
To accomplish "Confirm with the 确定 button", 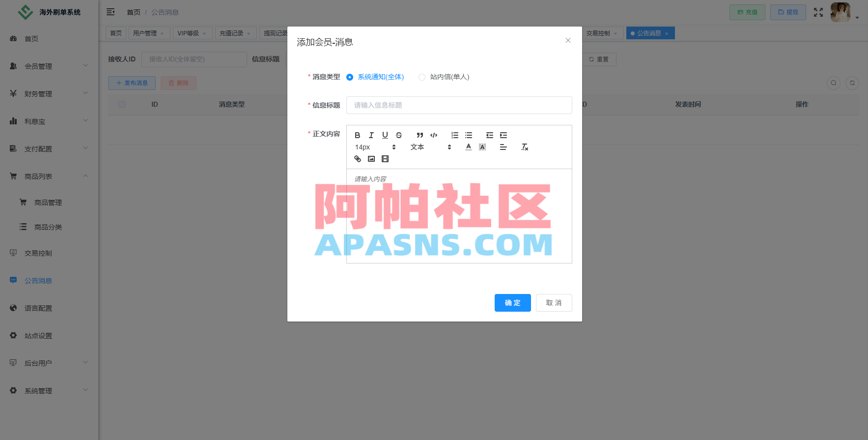I will (513, 303).
